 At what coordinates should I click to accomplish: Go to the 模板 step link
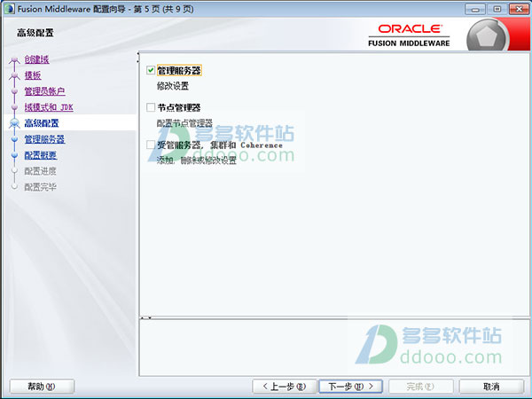(33, 75)
